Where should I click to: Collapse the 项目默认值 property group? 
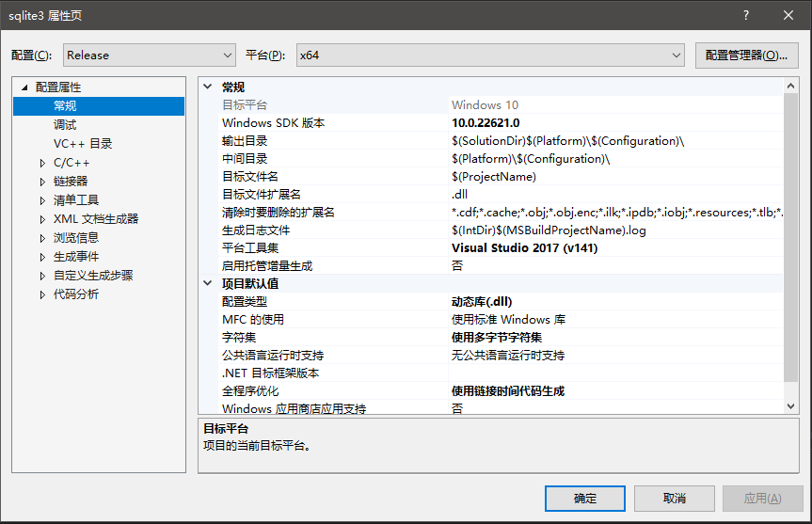pyautogui.click(x=208, y=284)
